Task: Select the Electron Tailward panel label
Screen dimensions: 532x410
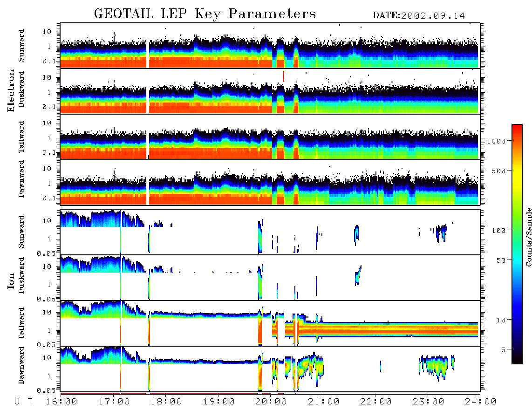Action: point(21,137)
